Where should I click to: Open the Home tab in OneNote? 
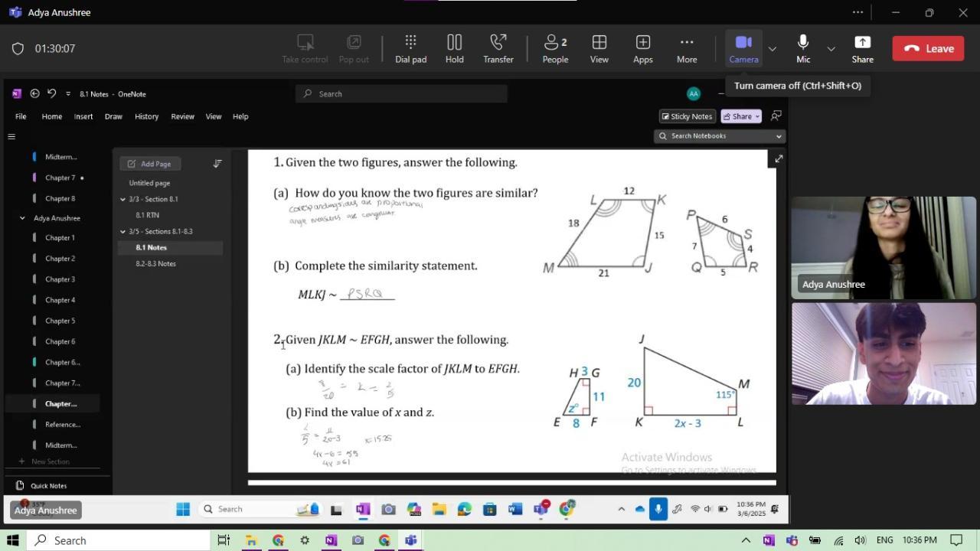(x=52, y=116)
